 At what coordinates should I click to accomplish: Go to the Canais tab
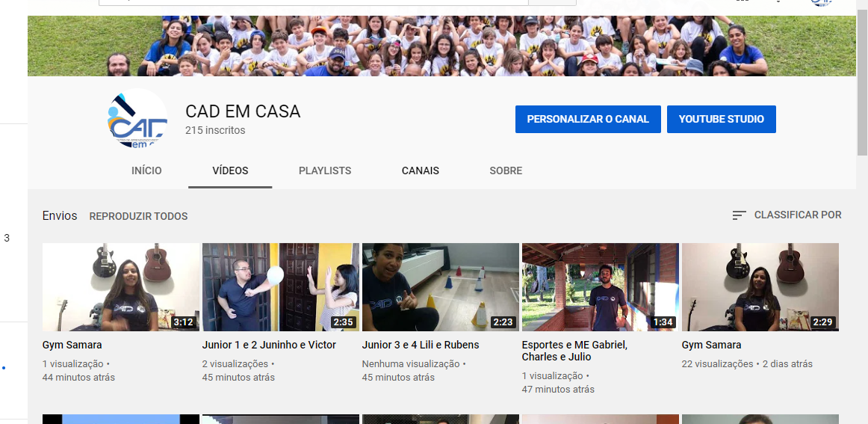tap(421, 170)
